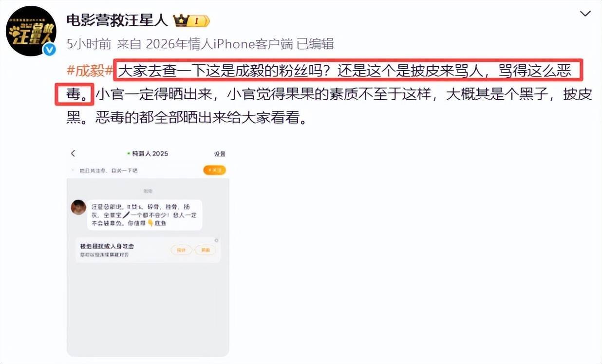This screenshot has width=602, height=364.
Task: Close the harassment warning card
Action: click(217, 240)
